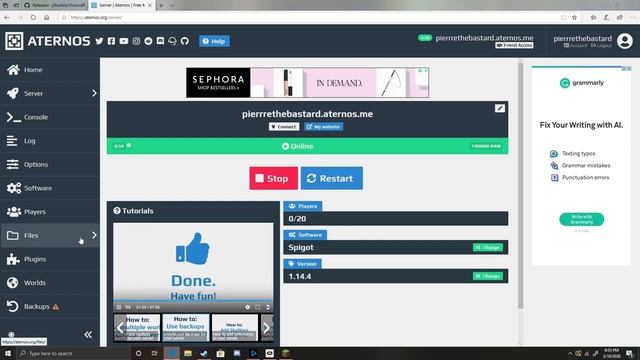
Task: Click the Friend Access badge in header
Action: coord(514,45)
